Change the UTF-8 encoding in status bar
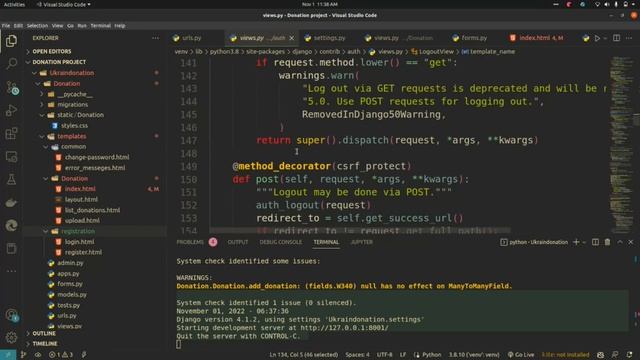 tap(384, 355)
